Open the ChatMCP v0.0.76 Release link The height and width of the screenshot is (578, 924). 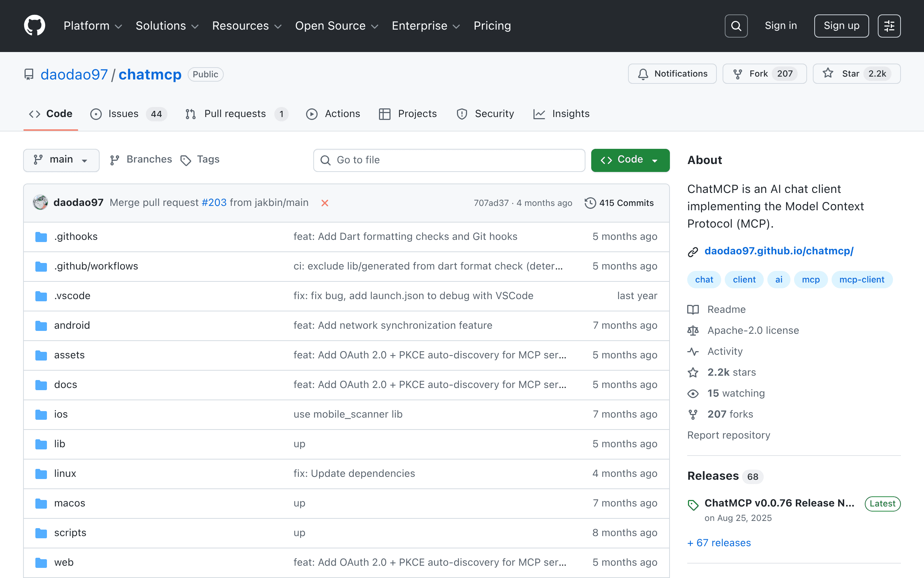pyautogui.click(x=779, y=503)
